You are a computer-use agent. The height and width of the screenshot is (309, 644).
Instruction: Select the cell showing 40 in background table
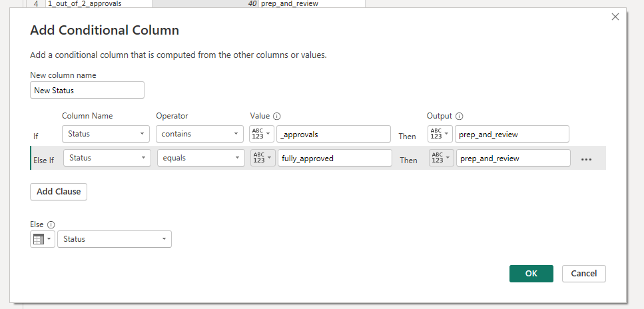[205, 4]
